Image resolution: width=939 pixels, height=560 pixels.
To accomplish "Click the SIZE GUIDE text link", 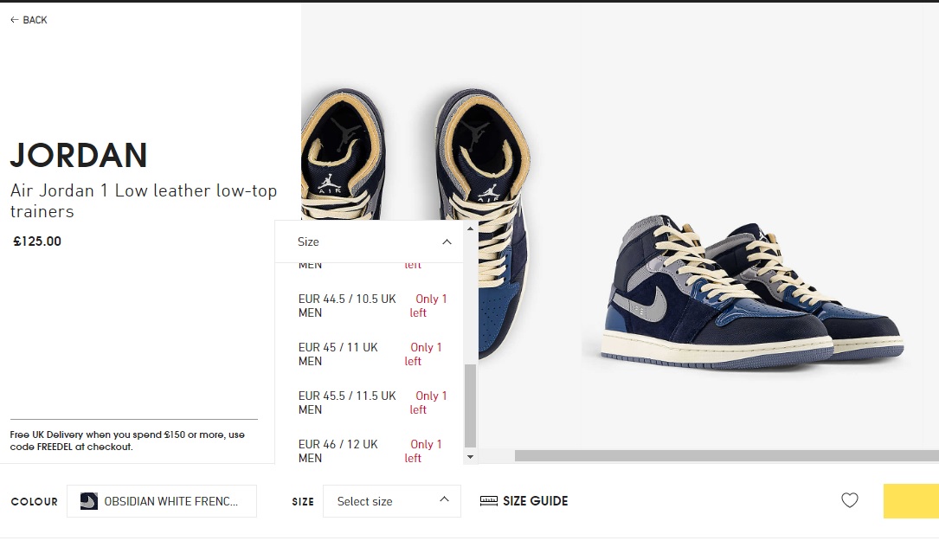I will [536, 500].
